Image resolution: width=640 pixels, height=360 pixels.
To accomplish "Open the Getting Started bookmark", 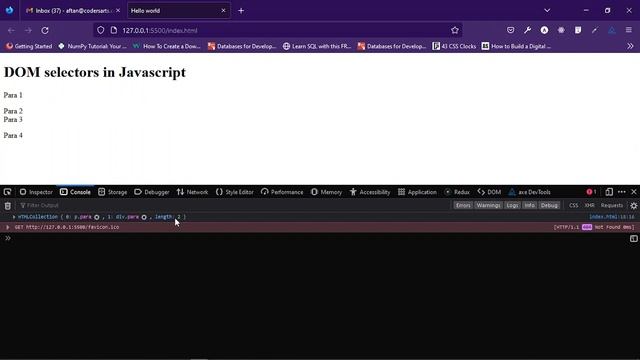I will [29, 46].
